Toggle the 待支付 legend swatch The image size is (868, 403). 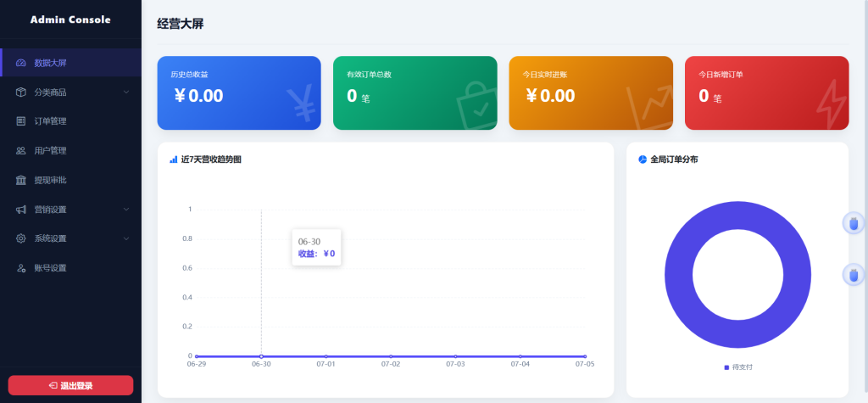[726, 367]
